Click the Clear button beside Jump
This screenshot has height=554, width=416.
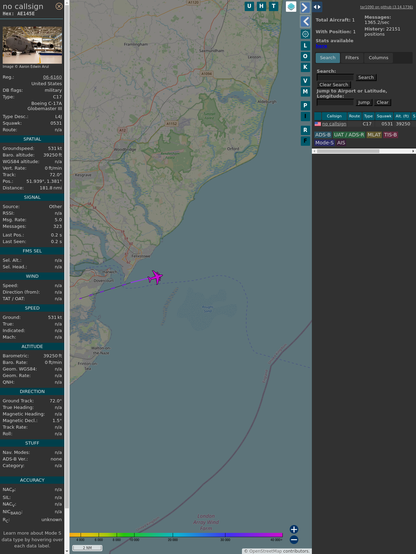pos(382,102)
